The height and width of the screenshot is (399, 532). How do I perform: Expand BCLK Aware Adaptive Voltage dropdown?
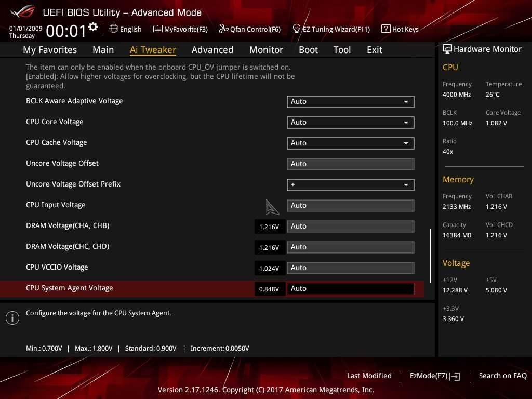(350, 102)
